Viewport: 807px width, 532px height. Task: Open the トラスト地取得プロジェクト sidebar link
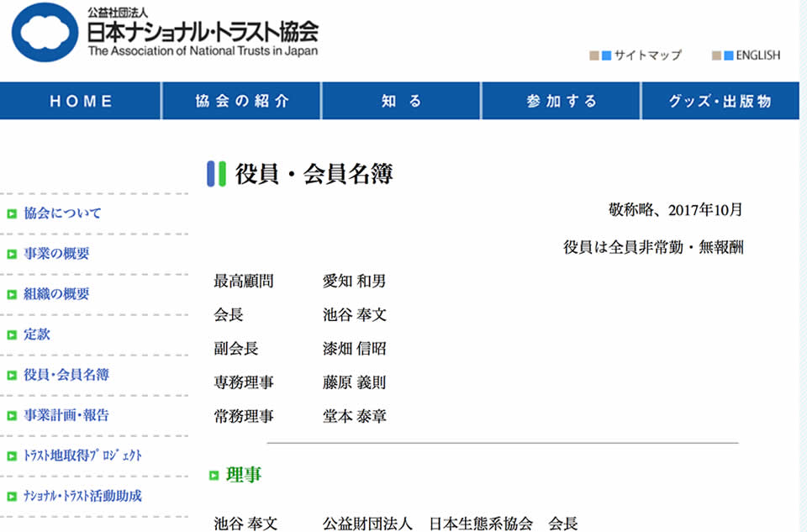[82, 456]
